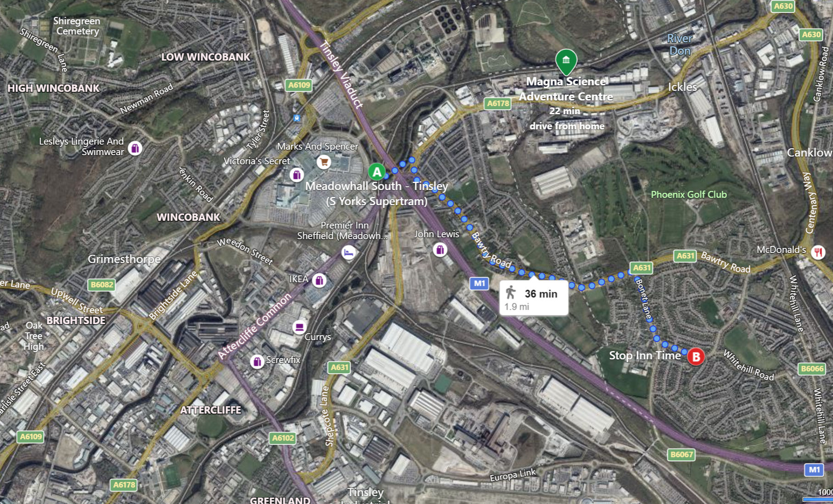The height and width of the screenshot is (504, 833).
Task: Open the Premier Inn hotel icon
Action: point(349,252)
